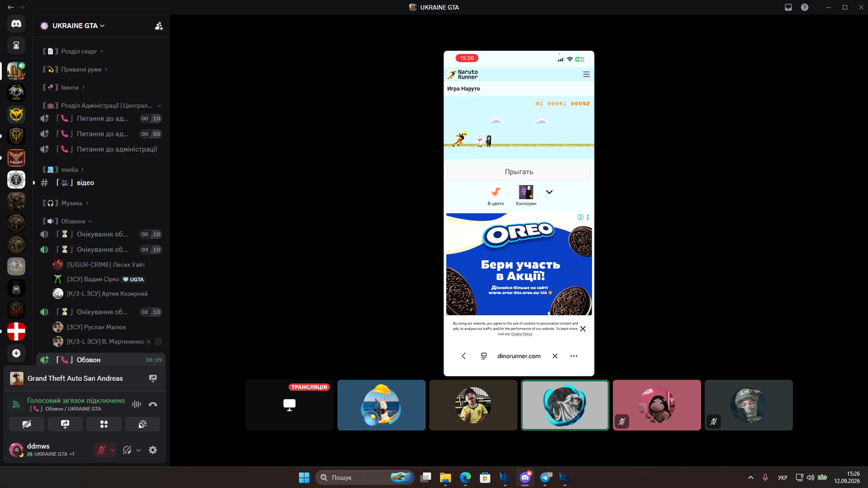Open Discord help question mark
This screenshot has height=488, width=868.
click(804, 7)
